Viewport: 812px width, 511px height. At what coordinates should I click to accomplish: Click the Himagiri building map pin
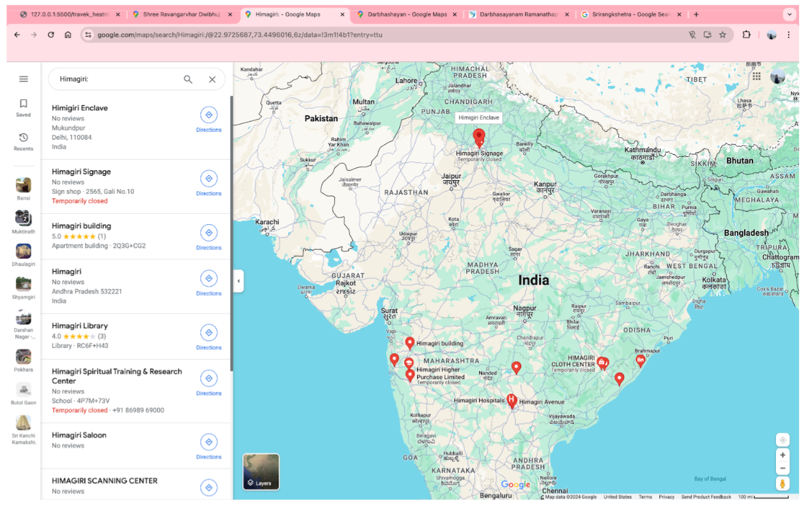click(410, 343)
